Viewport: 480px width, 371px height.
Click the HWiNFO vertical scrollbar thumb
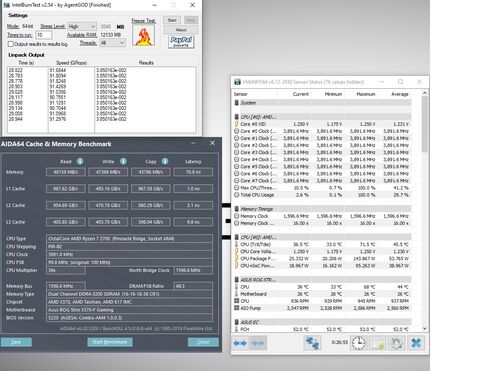pyautogui.click(x=425, y=124)
